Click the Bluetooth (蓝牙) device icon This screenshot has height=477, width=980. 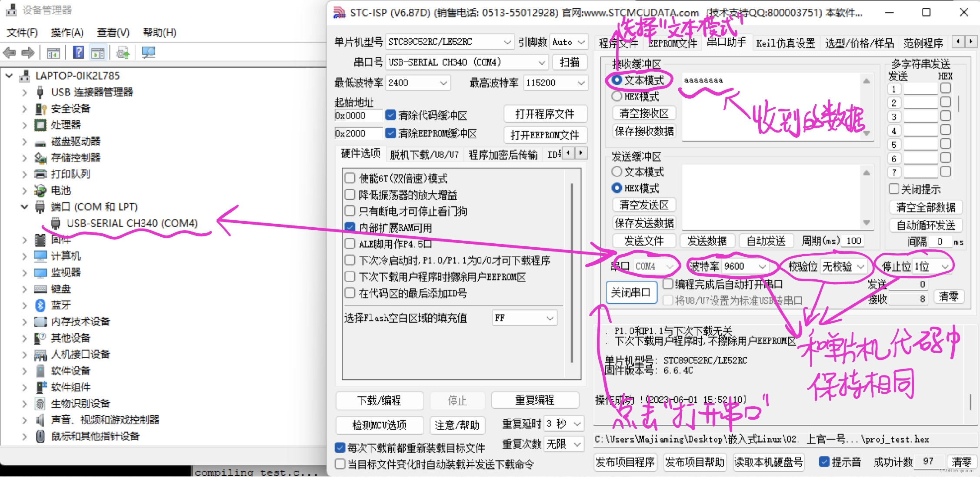(x=40, y=305)
